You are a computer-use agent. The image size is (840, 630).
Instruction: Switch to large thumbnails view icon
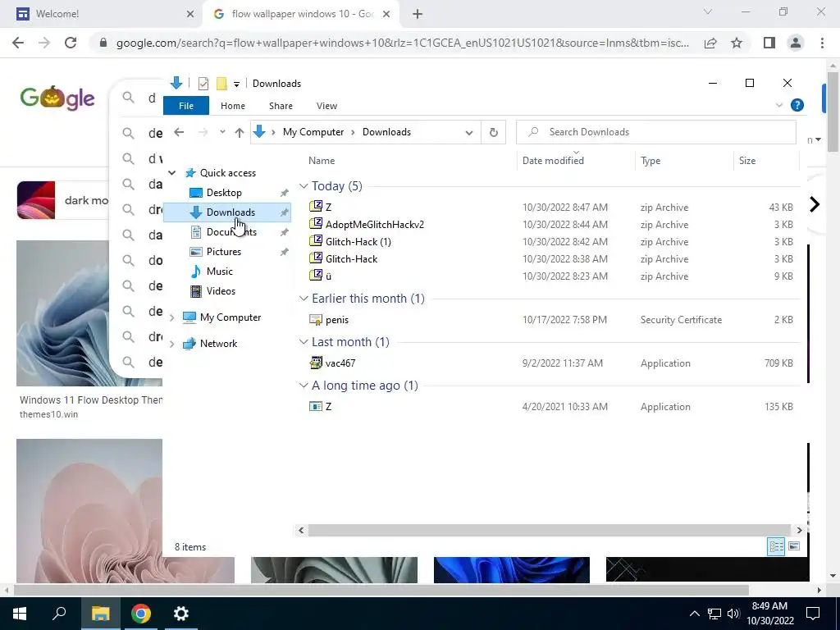[794, 546]
